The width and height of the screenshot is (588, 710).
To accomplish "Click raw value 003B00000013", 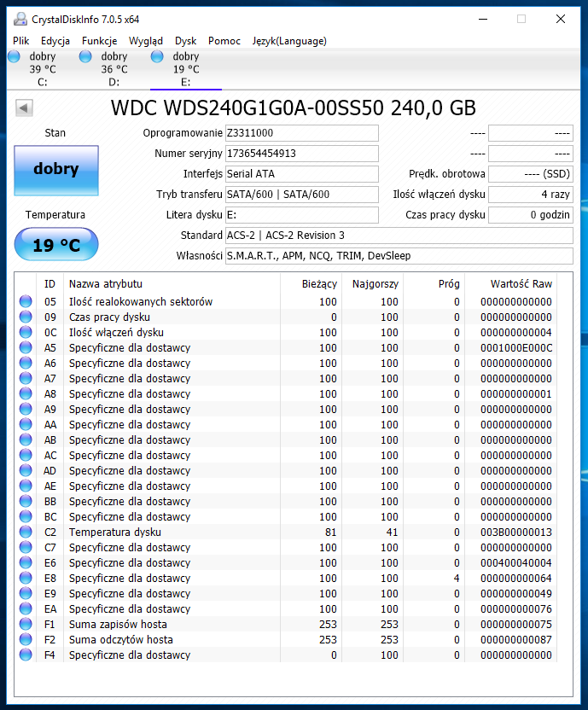I will pos(516,532).
